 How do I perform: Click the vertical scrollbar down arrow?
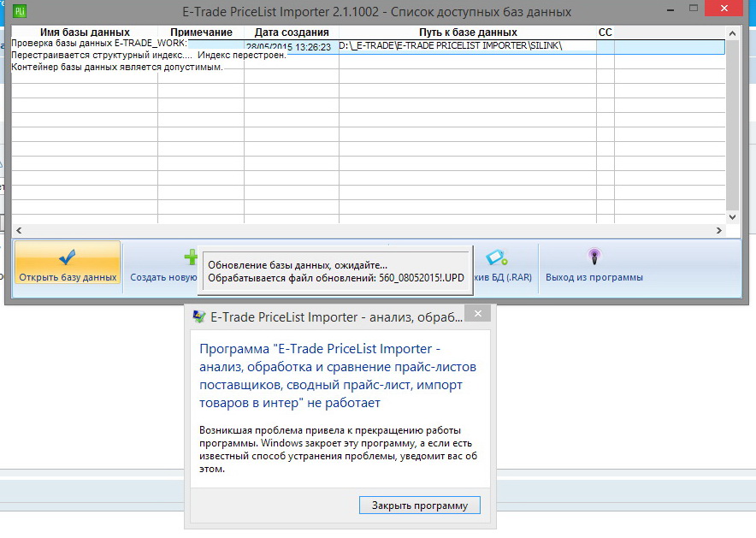(732, 217)
